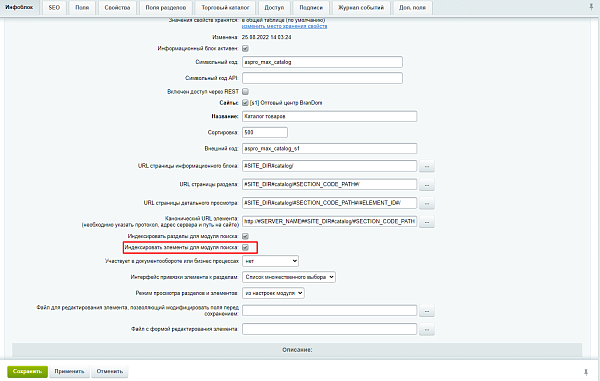This screenshot has height=381, width=600.
Task: Open template menu for detail page URL
Action: [427, 203]
